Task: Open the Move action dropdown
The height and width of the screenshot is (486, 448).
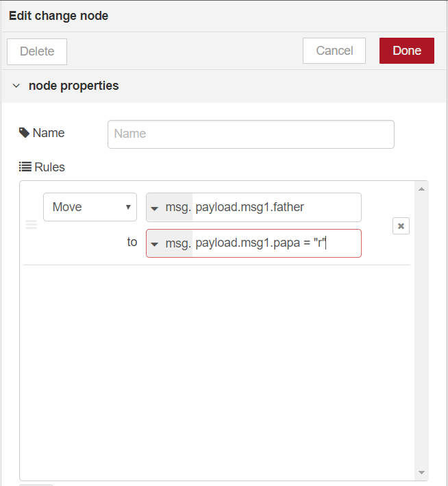Action: 90,207
